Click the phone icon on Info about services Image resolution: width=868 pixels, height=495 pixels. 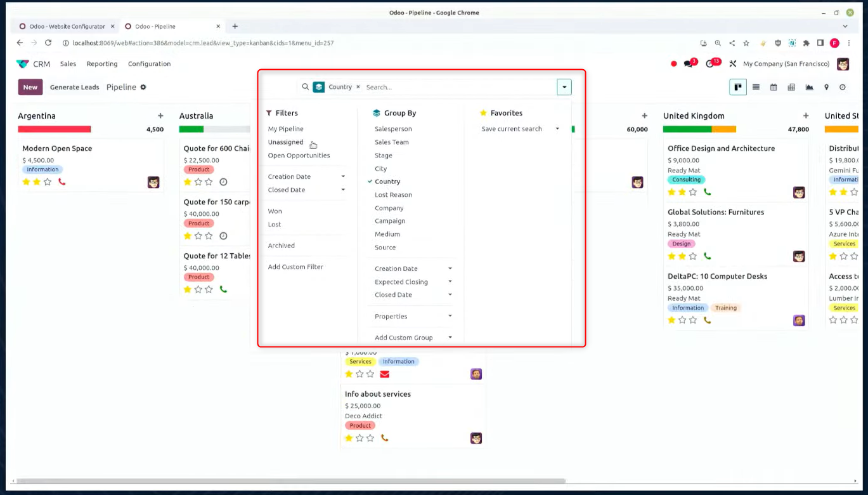[x=385, y=438]
